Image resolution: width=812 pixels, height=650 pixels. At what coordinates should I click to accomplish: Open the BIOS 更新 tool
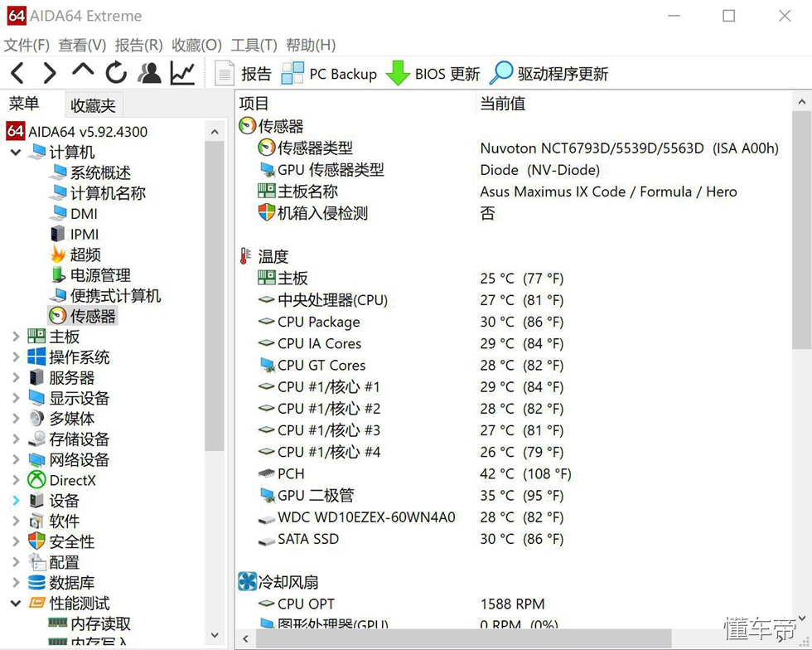433,73
